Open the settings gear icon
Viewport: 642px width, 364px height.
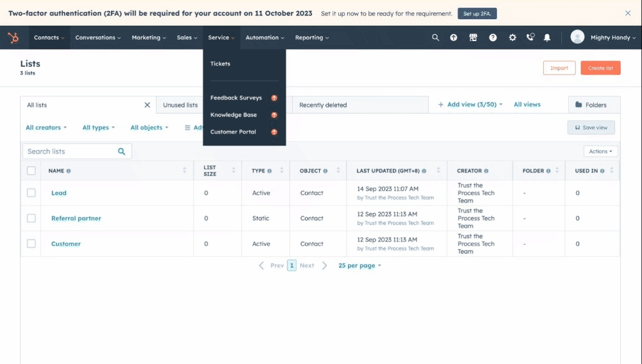512,38
